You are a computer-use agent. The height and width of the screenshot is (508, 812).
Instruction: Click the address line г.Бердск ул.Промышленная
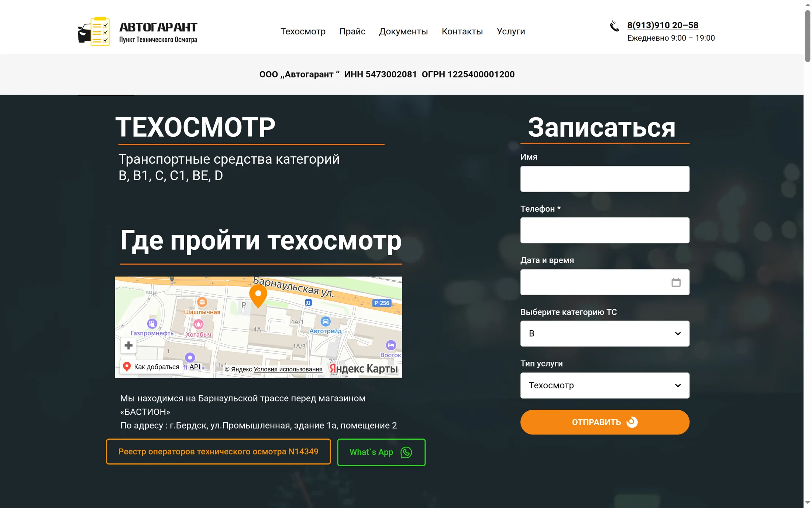[258, 425]
